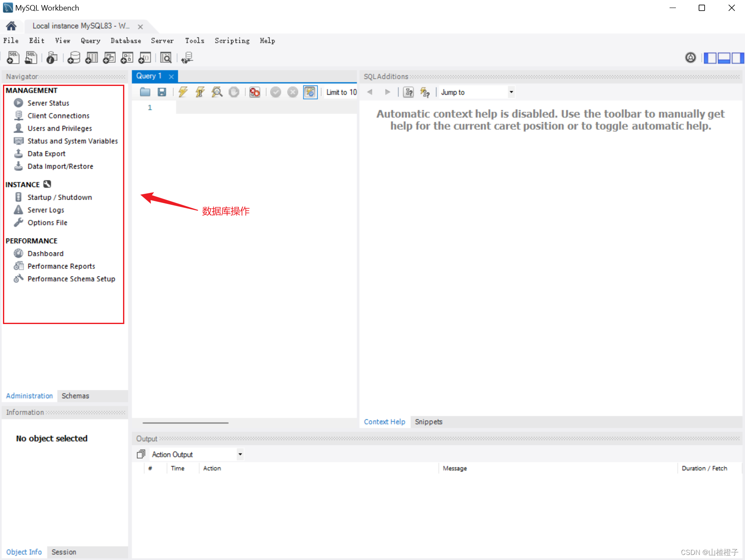Viewport: 745px width, 560px height.
Task: Switch to the Snippets panel
Action: tap(428, 421)
